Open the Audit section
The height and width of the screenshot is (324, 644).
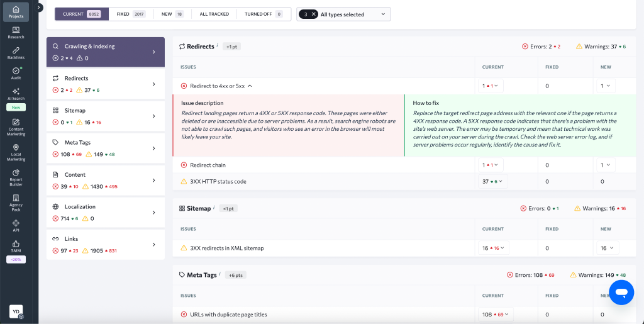click(x=16, y=73)
